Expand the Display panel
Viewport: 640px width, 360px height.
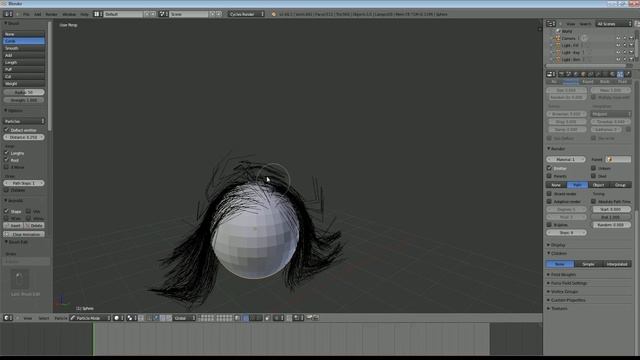pos(558,245)
